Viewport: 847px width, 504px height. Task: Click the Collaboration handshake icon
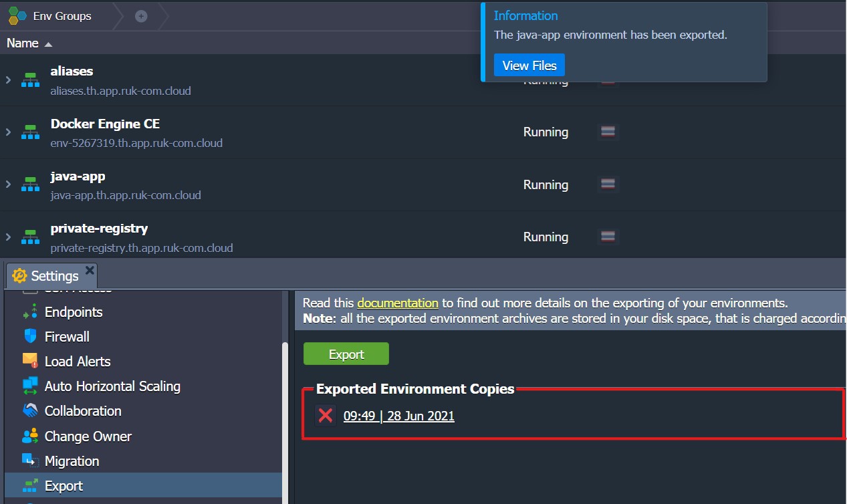[30, 411]
